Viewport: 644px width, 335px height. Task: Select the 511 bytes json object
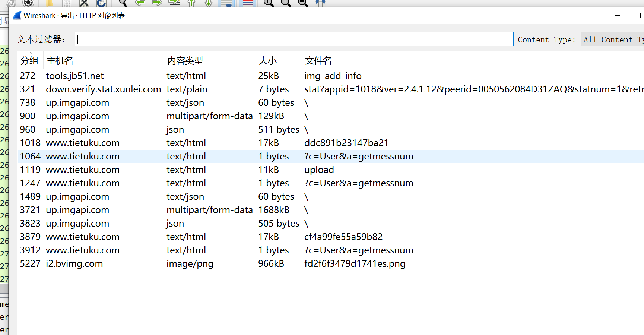(331, 130)
